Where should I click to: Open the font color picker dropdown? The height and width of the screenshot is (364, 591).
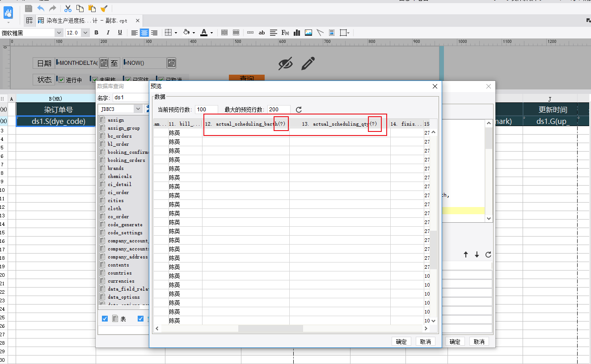tap(211, 33)
